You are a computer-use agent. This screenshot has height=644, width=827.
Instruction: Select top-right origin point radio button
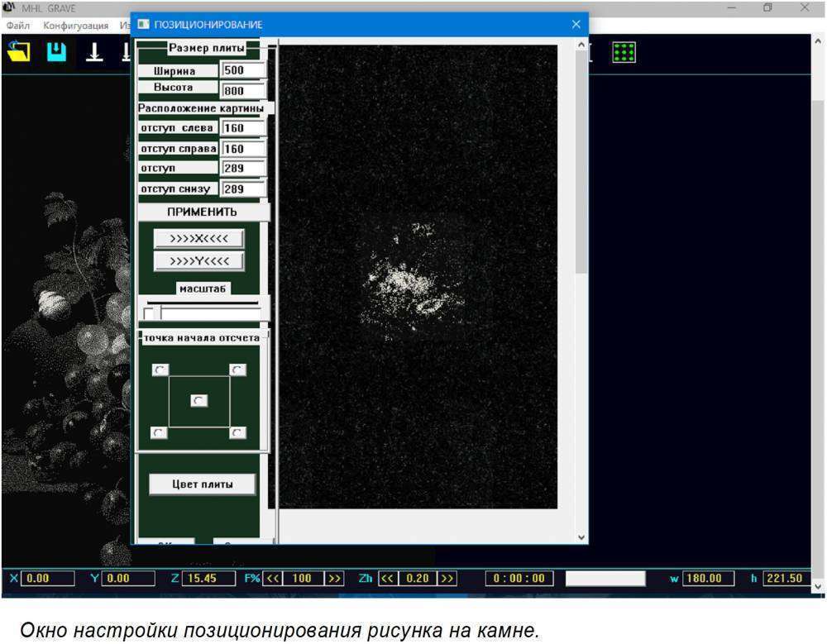click(x=237, y=370)
